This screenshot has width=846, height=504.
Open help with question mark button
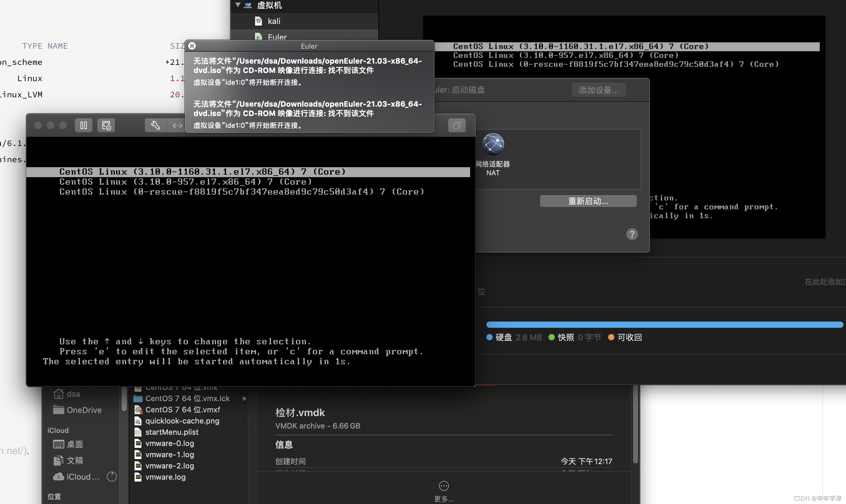pos(632,234)
